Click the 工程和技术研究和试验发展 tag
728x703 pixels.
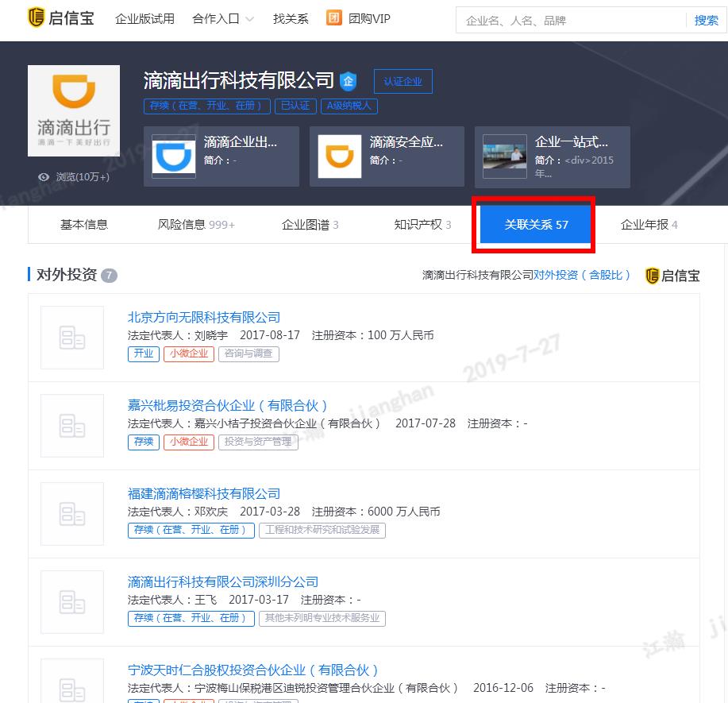point(322,530)
